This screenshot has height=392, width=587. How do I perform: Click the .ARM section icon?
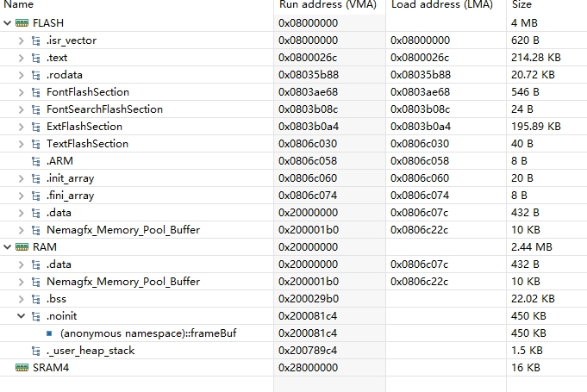36,161
